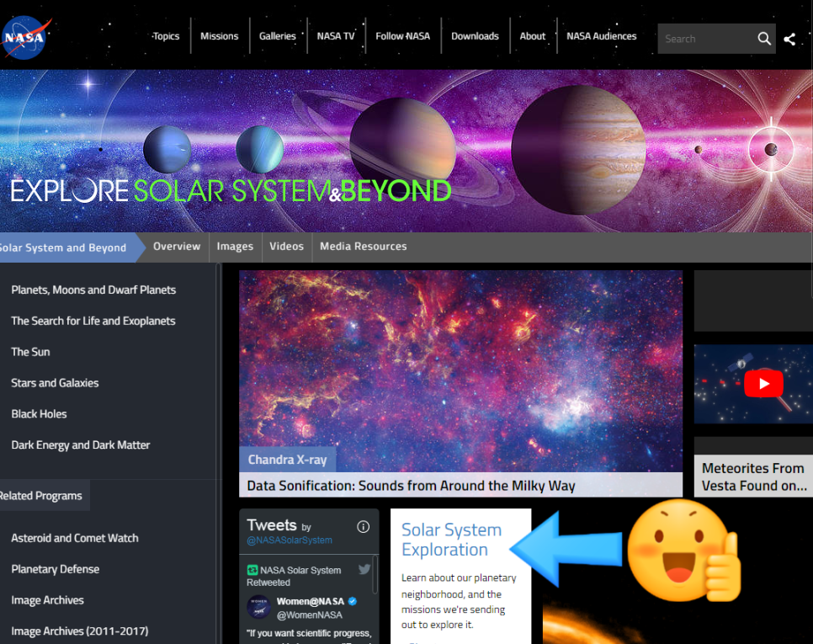Open the Downloads menu

click(475, 36)
